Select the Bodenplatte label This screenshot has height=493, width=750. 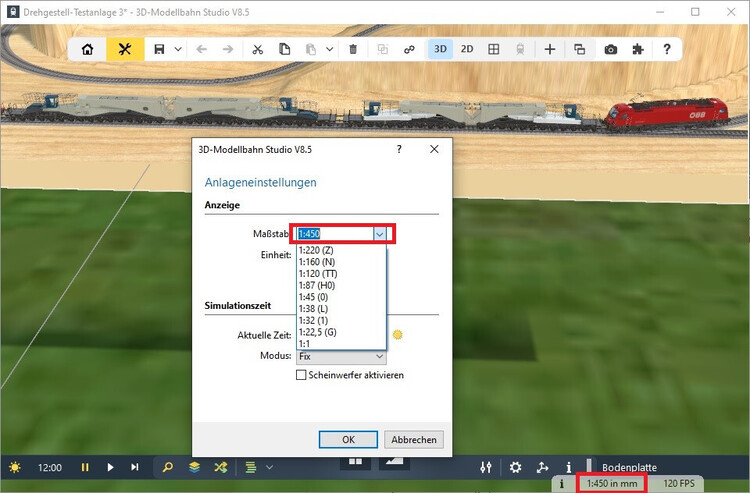(x=629, y=467)
